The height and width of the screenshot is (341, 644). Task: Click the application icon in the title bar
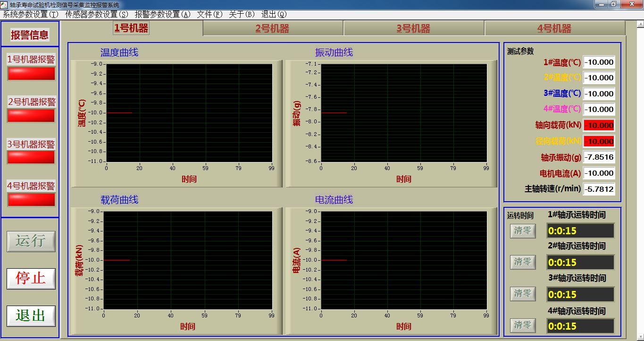coord(4,4)
